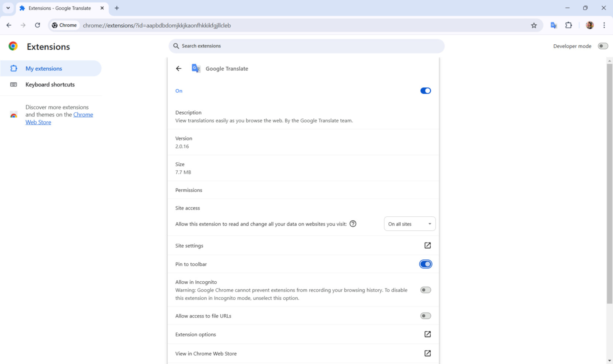613x364 pixels.
Task: Select My extensions in the sidebar
Action: pos(44,68)
